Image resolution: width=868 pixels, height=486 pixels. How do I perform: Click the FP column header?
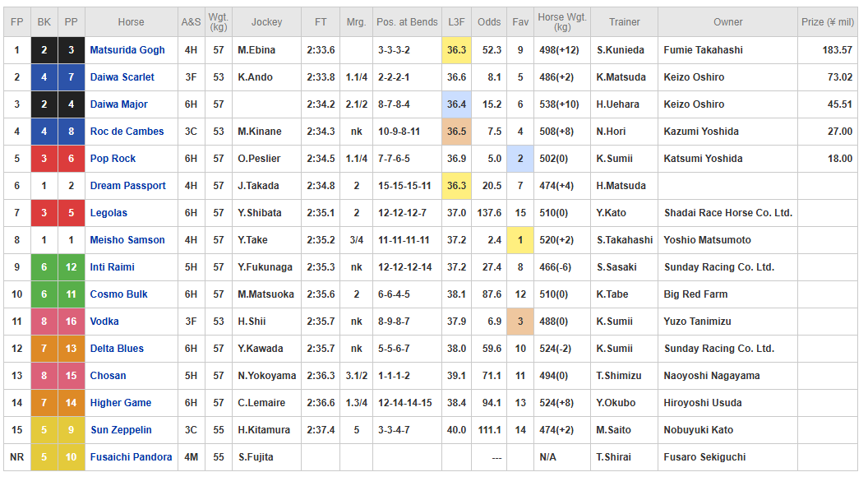[x=17, y=22]
